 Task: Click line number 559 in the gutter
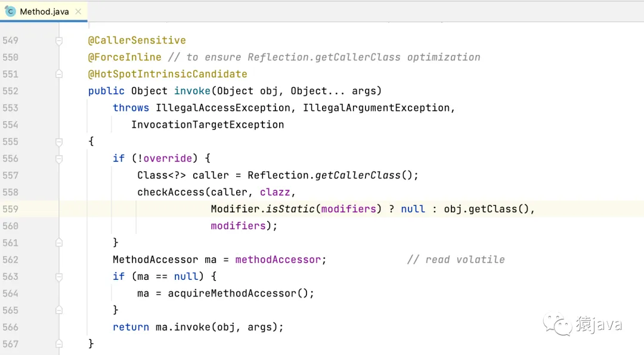(x=10, y=209)
